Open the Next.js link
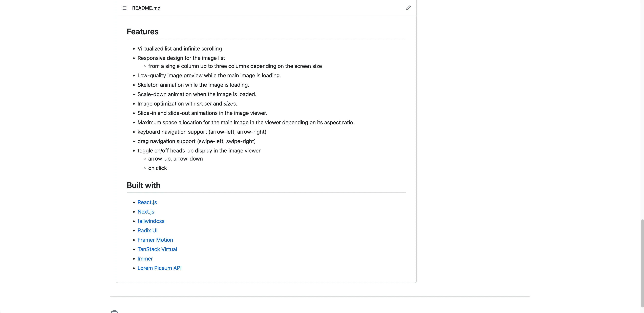The image size is (644, 313). [146, 212]
